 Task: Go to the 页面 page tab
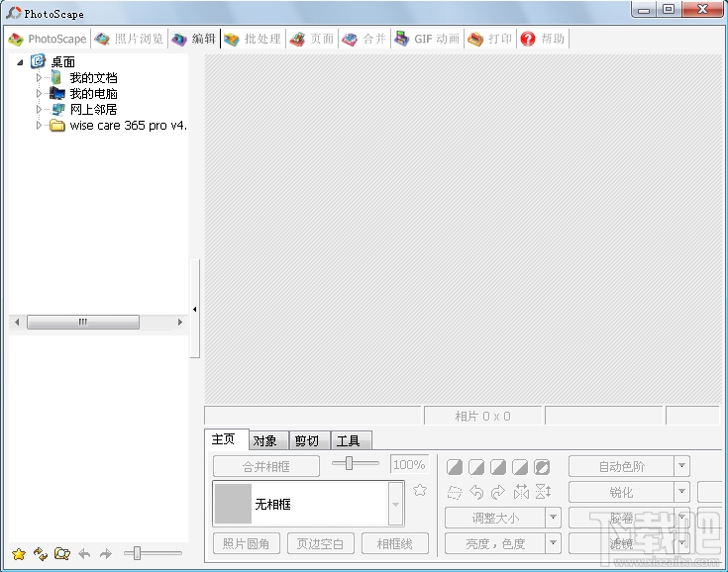312,39
